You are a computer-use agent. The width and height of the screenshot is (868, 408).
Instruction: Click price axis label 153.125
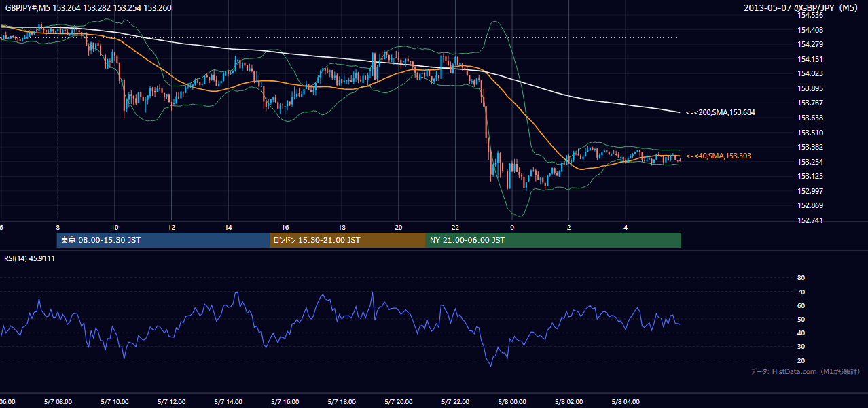[810, 176]
